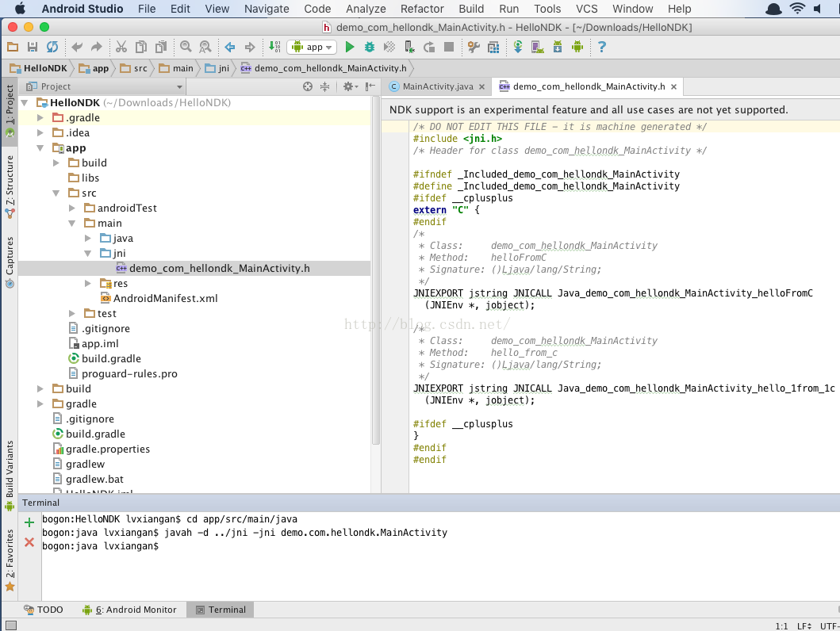The image size is (840, 631).
Task: Open the Analyze menu
Action: point(366,9)
